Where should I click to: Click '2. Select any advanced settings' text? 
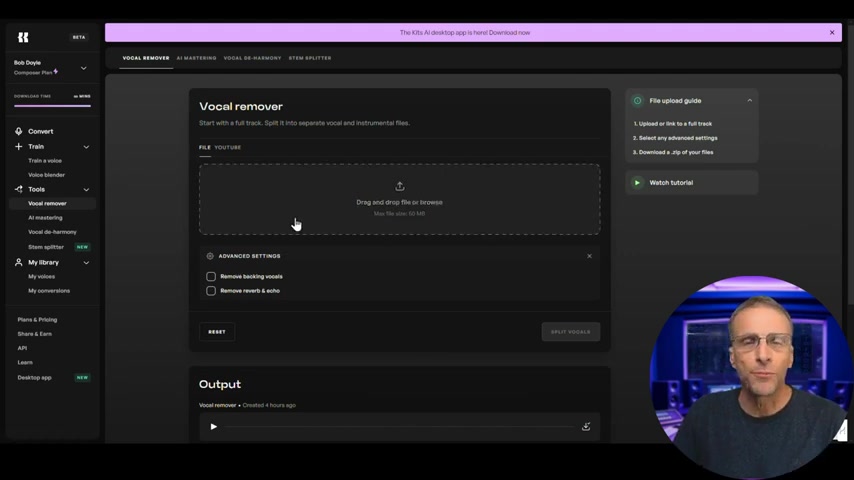675,138
